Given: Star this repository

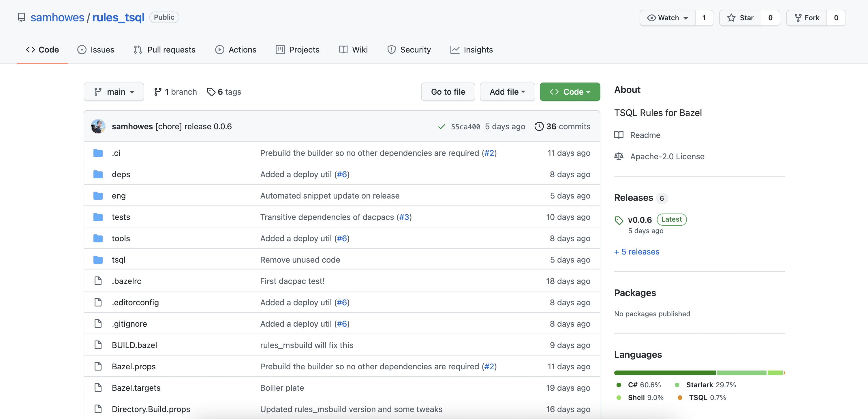Looking at the screenshot, I should [740, 18].
